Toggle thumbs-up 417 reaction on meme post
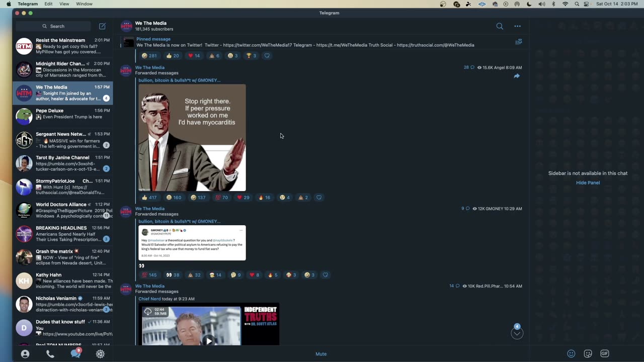 point(149,198)
